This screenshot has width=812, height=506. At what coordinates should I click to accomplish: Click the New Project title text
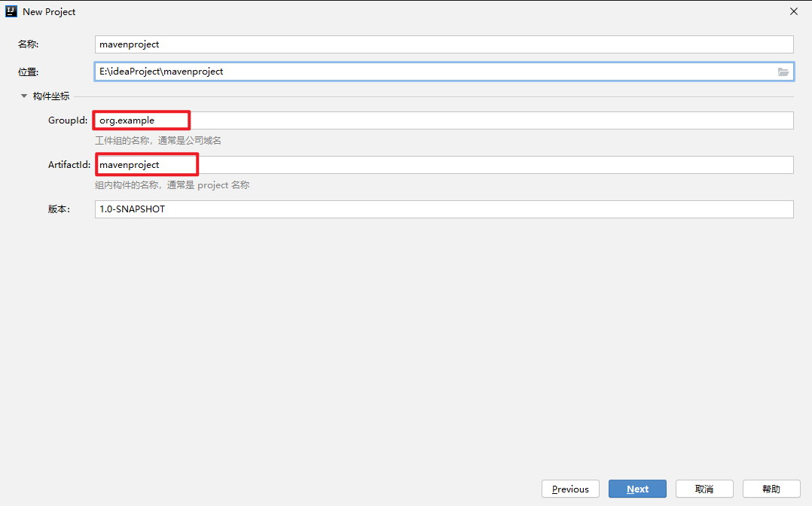pos(49,12)
